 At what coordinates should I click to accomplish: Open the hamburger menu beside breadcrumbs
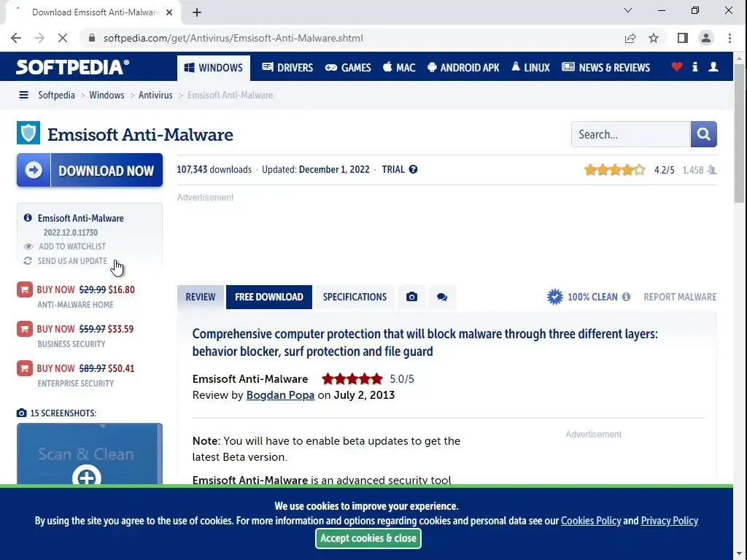coord(23,95)
